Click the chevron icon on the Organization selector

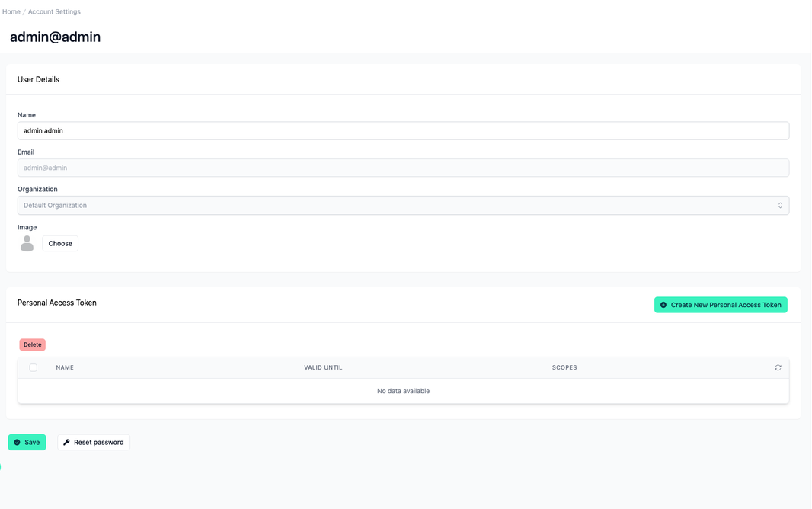(x=780, y=205)
